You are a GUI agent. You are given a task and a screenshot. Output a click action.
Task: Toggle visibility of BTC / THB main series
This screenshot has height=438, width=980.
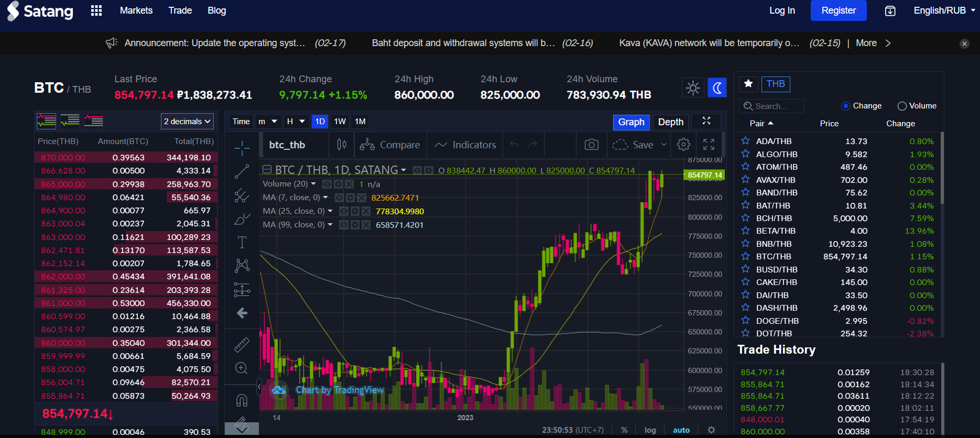point(418,170)
